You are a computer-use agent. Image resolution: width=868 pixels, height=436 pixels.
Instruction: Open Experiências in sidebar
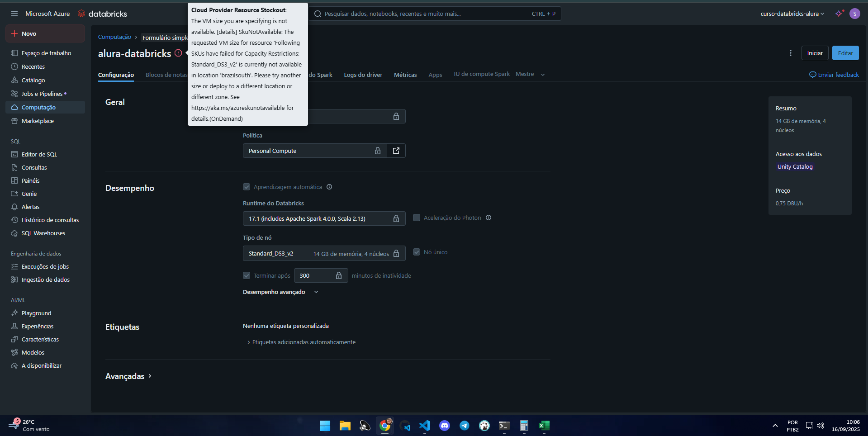(x=45, y=326)
